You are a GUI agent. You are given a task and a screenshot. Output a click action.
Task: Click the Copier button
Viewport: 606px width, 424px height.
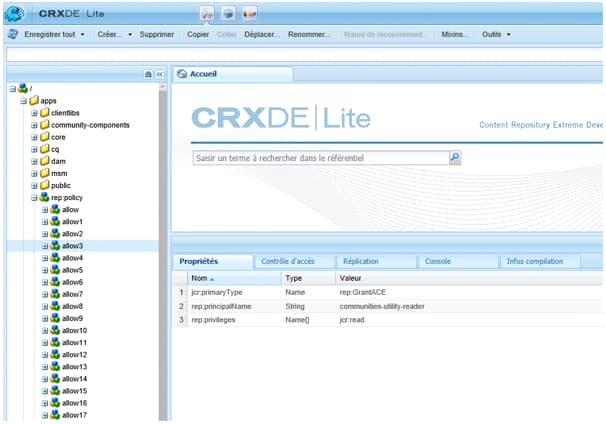198,34
